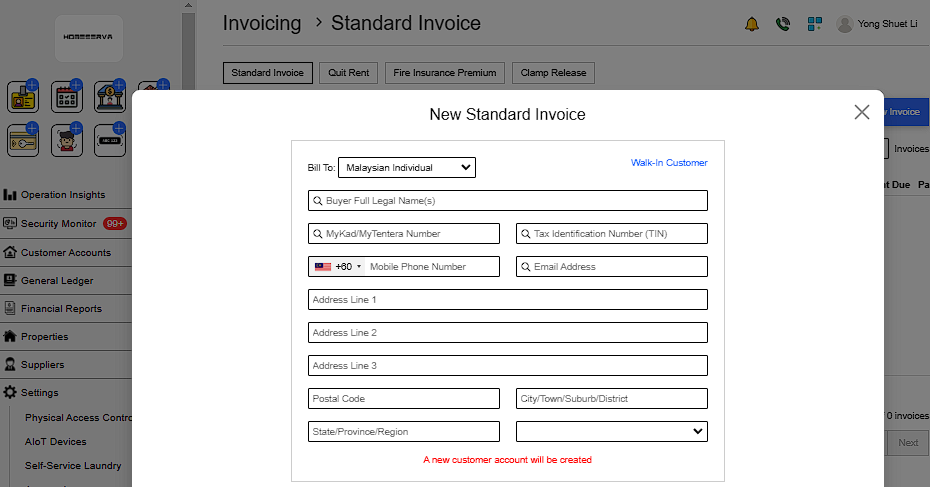Open General Ledger in the sidebar

pyautogui.click(x=57, y=281)
